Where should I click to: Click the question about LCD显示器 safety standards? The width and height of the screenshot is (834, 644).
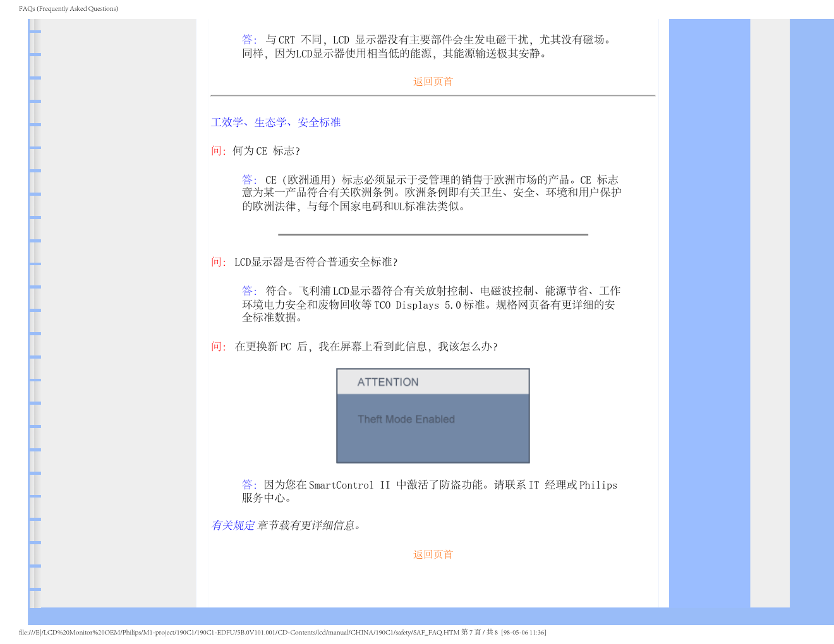[316, 262]
